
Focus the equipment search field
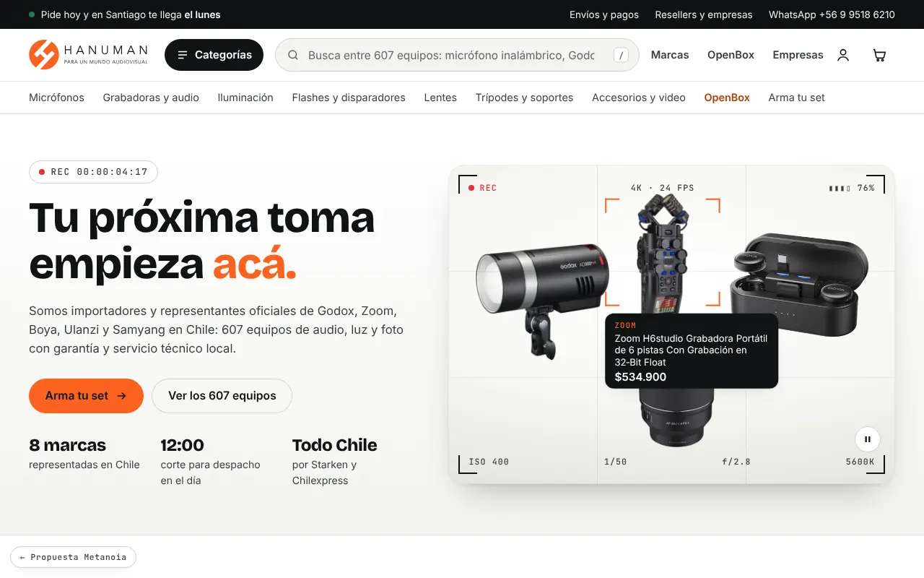457,55
